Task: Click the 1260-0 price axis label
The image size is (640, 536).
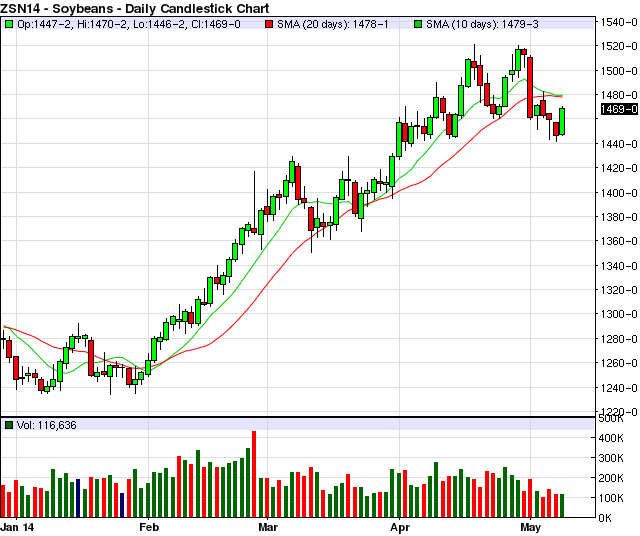Action: pos(619,363)
